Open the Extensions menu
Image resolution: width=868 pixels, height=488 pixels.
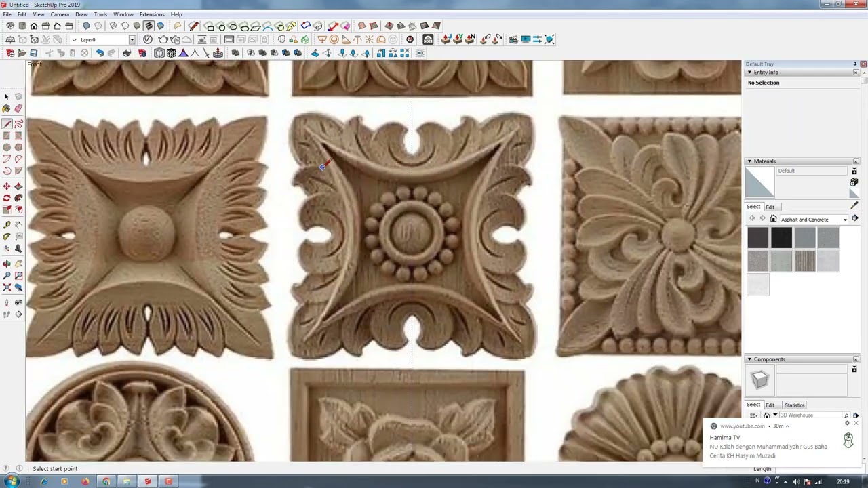(x=152, y=14)
